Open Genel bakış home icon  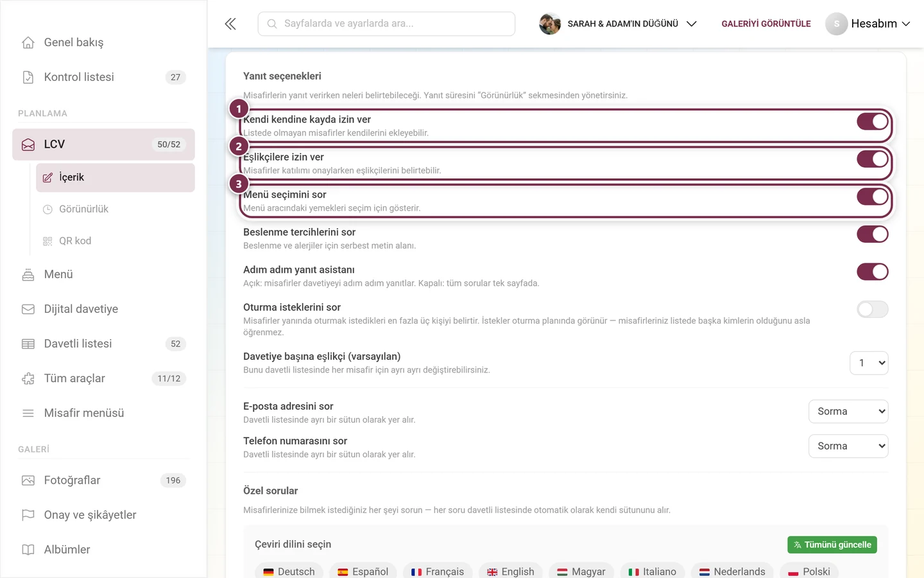tap(28, 42)
